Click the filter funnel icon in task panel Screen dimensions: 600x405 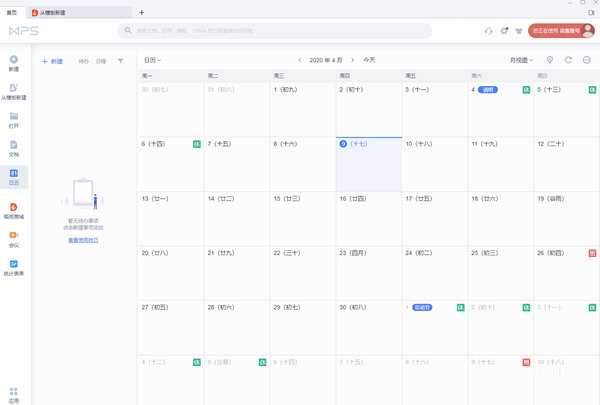coord(121,61)
